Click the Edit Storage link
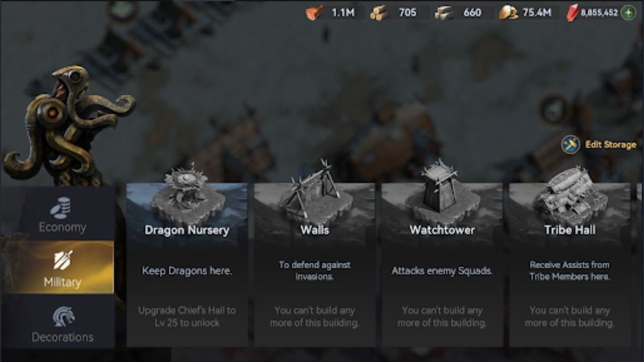 [610, 145]
